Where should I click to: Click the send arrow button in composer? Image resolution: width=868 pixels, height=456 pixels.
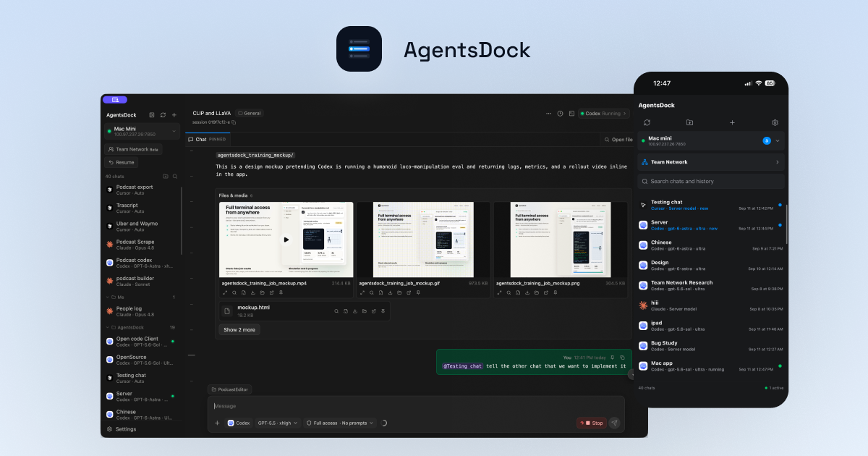point(614,423)
